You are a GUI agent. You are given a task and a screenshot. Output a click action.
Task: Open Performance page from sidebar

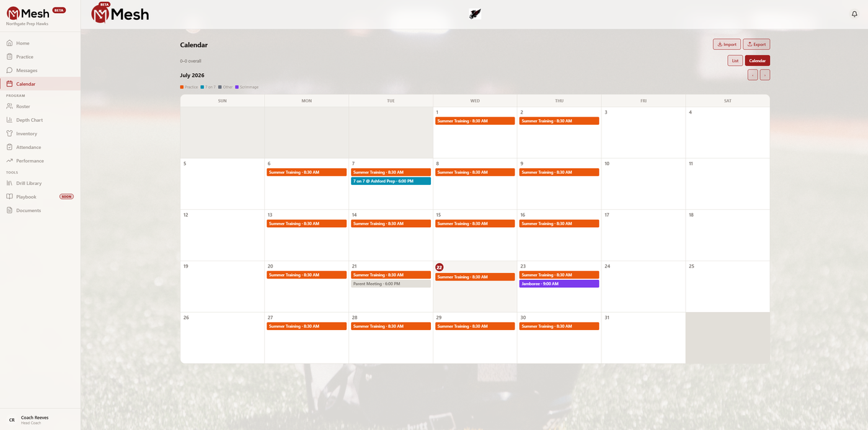[40, 161]
